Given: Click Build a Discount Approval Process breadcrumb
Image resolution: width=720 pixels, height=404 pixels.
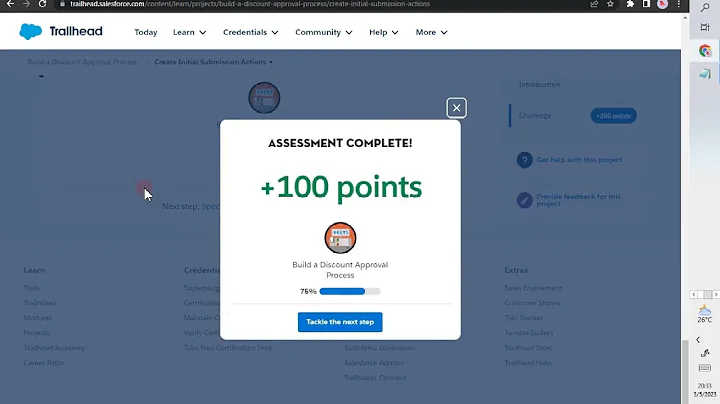Looking at the screenshot, I should (82, 62).
